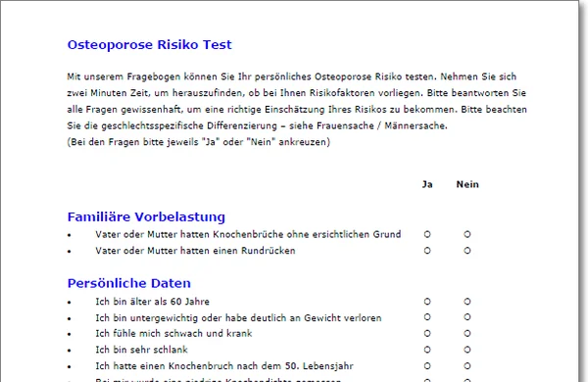
Task: Click the Ja column header
Action: click(x=427, y=184)
